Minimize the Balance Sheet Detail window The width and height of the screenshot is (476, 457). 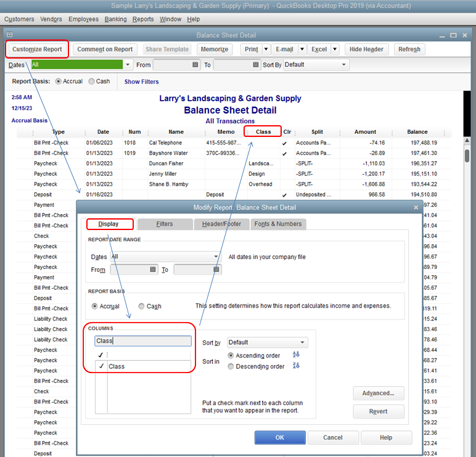click(x=442, y=36)
